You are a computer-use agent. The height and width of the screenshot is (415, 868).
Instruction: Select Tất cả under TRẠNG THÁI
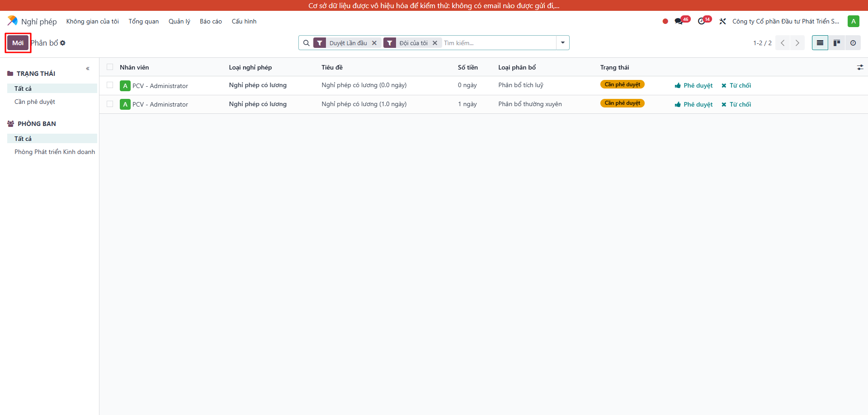click(52, 89)
